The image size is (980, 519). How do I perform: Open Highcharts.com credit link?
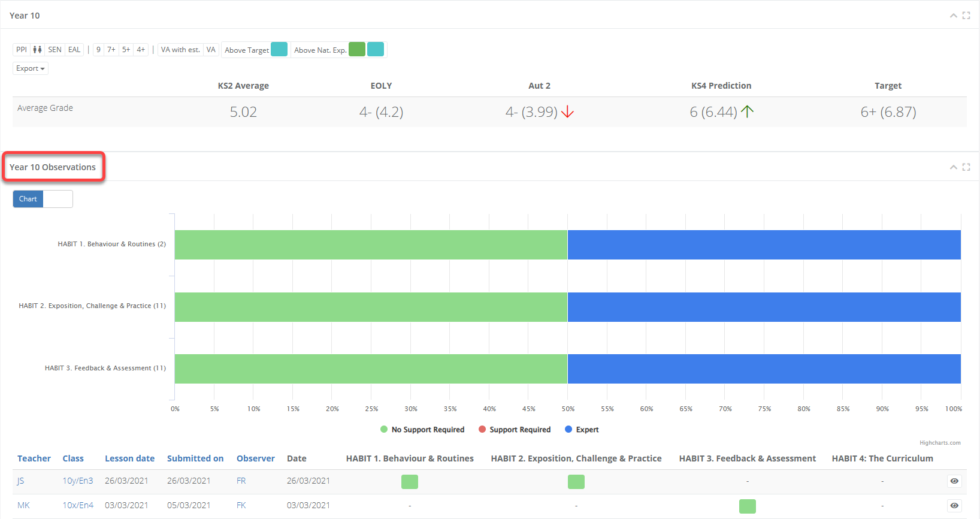pyautogui.click(x=940, y=443)
